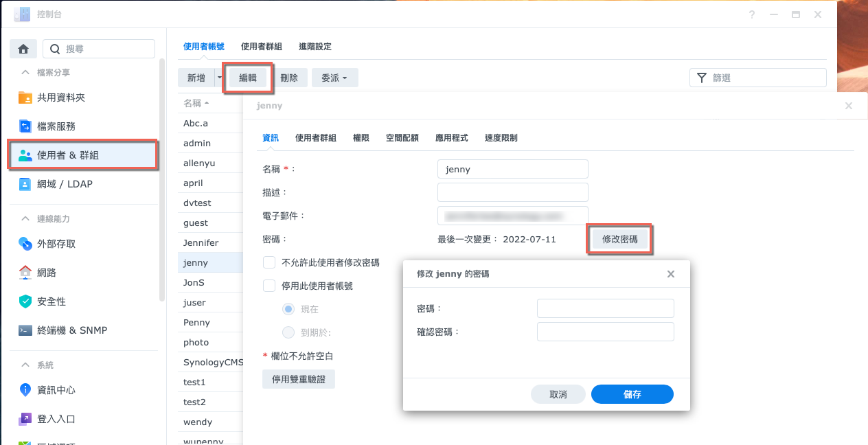This screenshot has width=868, height=445.
Task: Select user wendy in the list
Action: [210, 422]
